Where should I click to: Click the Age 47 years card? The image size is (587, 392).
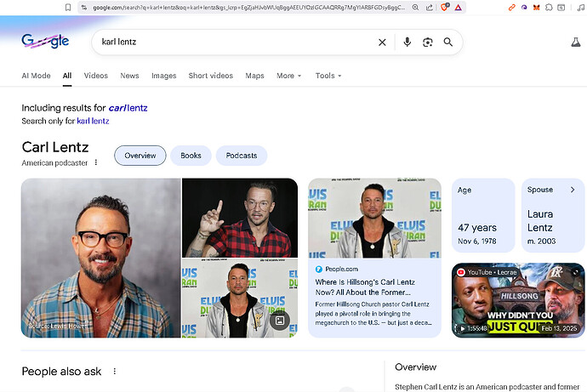click(x=483, y=215)
